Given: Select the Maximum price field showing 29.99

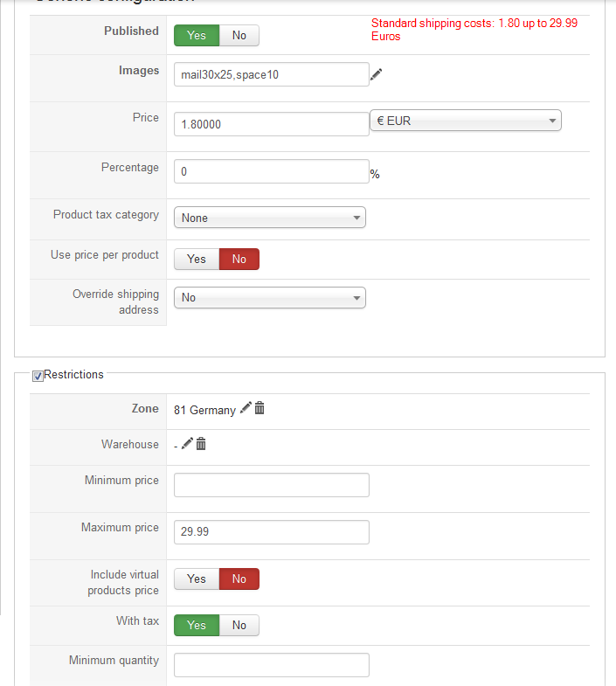Looking at the screenshot, I should 271,532.
